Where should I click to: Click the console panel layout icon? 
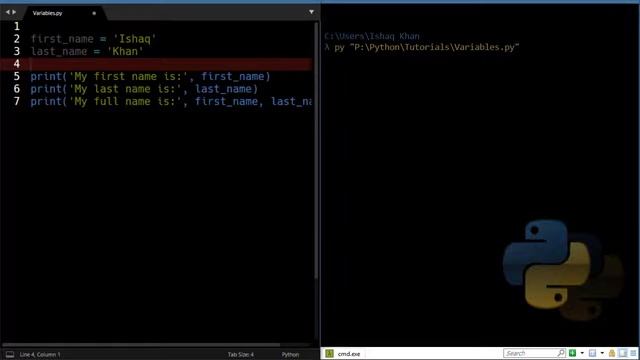623,353
